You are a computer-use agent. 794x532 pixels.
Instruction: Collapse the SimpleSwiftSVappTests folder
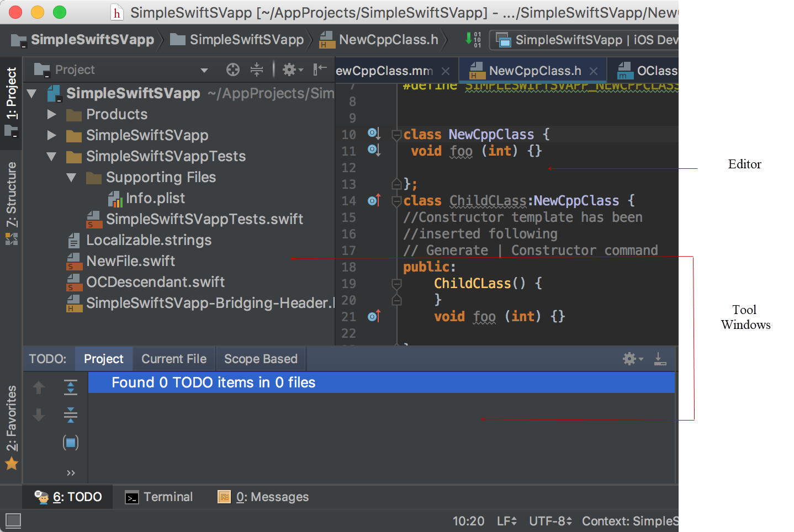[x=52, y=156]
